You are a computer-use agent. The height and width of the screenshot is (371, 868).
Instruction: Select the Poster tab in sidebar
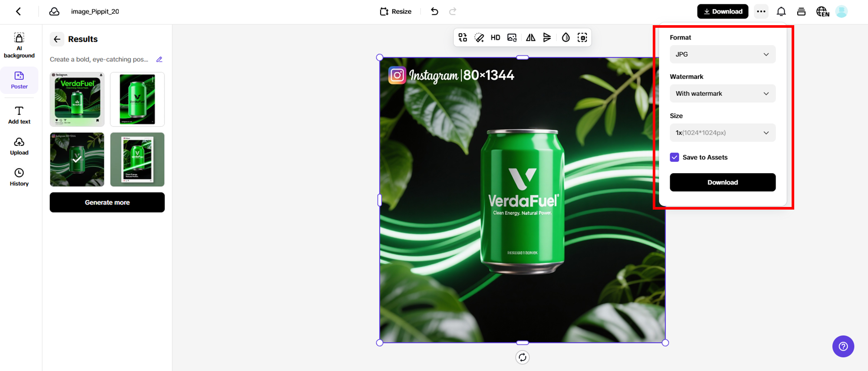[19, 80]
